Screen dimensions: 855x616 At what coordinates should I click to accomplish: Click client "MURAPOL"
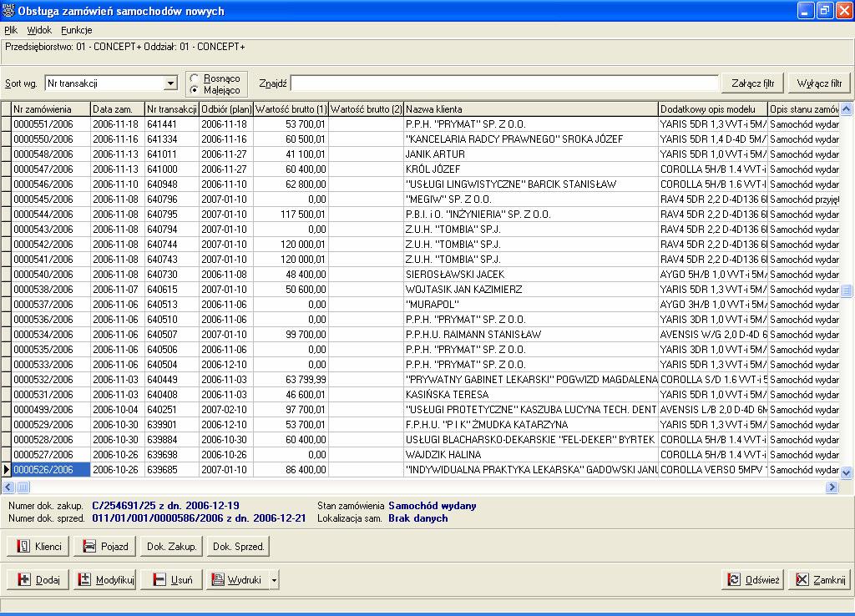click(432, 304)
